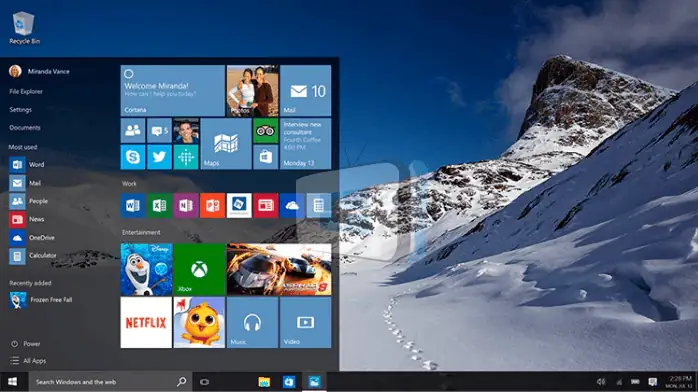Open the People small tile
The image size is (698, 392).
click(133, 131)
